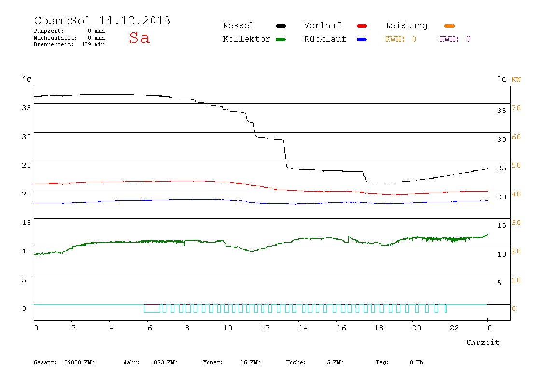Viewport: 554px width, 392px height.
Task: Click the Jahr 1873 KWh value
Action: pyautogui.click(x=151, y=362)
